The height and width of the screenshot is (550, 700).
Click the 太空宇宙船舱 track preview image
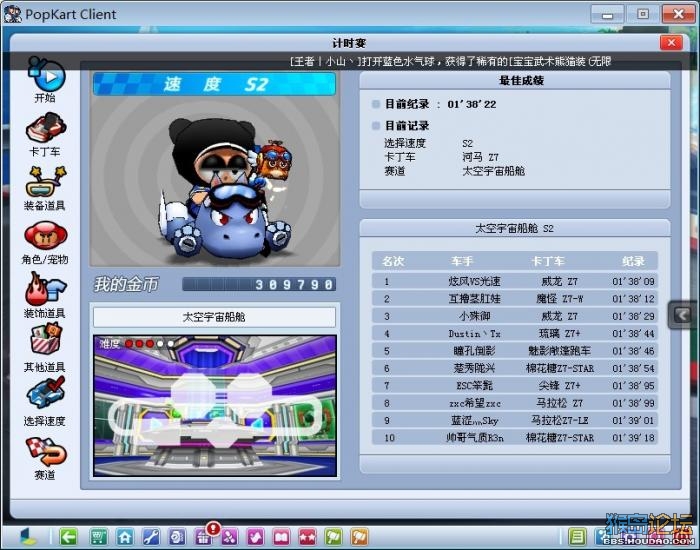[x=215, y=405]
